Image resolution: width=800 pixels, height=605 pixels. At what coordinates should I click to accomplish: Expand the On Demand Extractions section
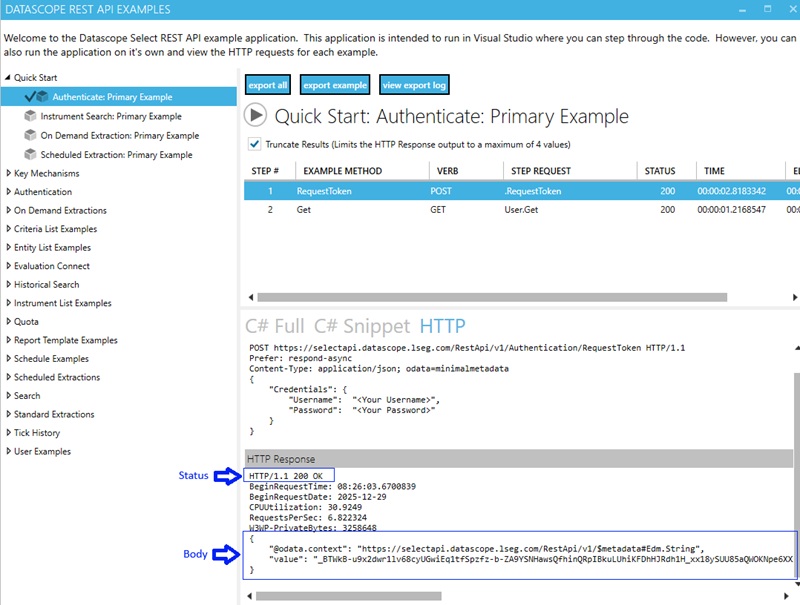coord(8,211)
